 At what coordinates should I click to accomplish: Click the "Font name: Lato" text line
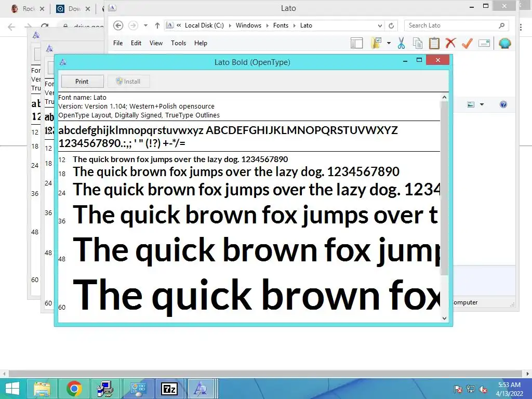[82, 97]
